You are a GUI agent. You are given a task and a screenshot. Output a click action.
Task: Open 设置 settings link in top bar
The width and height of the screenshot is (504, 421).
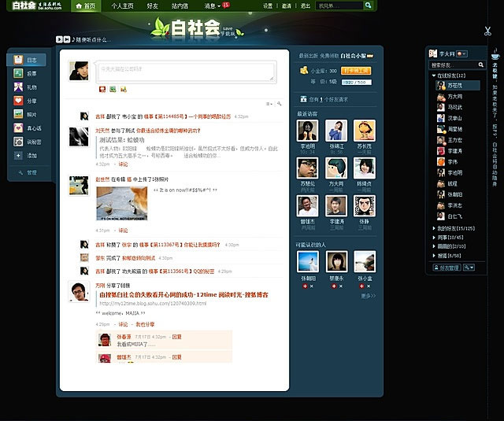tap(268, 6)
